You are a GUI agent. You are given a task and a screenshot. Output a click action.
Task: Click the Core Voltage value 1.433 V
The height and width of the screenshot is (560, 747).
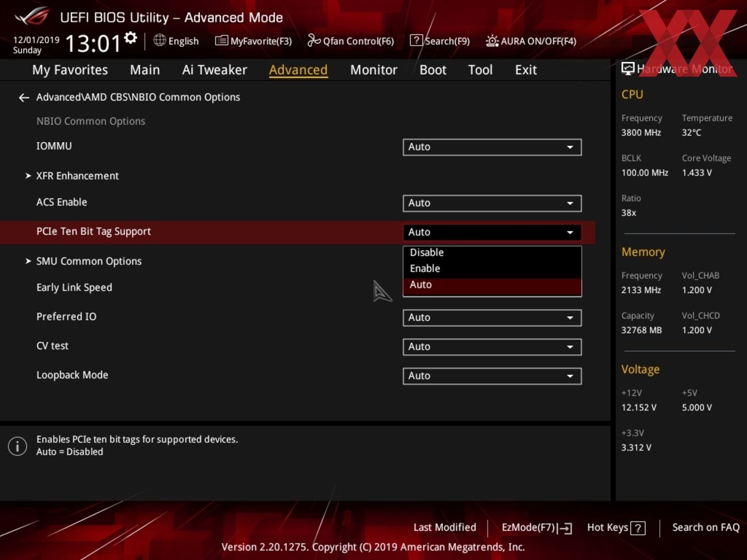tap(696, 173)
